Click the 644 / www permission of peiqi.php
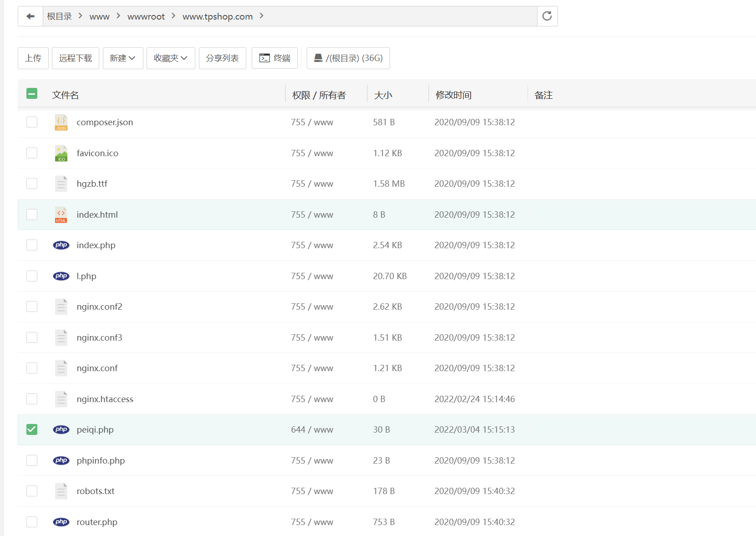The width and height of the screenshot is (756, 536). tap(312, 430)
